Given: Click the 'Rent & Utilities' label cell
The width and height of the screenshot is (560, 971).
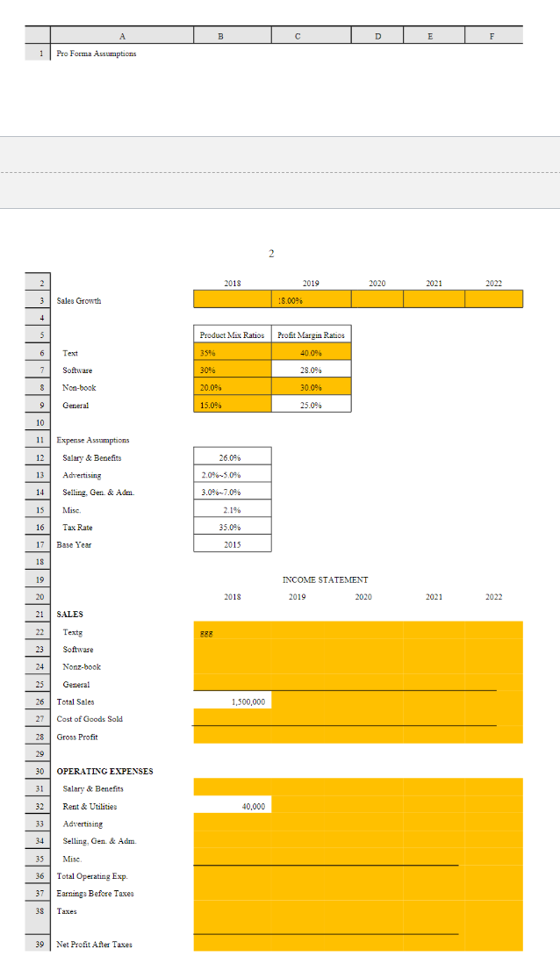Looking at the screenshot, I should tap(90, 806).
